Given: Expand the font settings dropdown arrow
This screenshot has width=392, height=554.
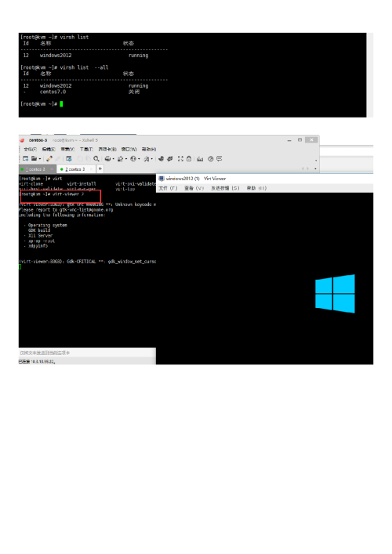Looking at the screenshot, I should 152,159.
